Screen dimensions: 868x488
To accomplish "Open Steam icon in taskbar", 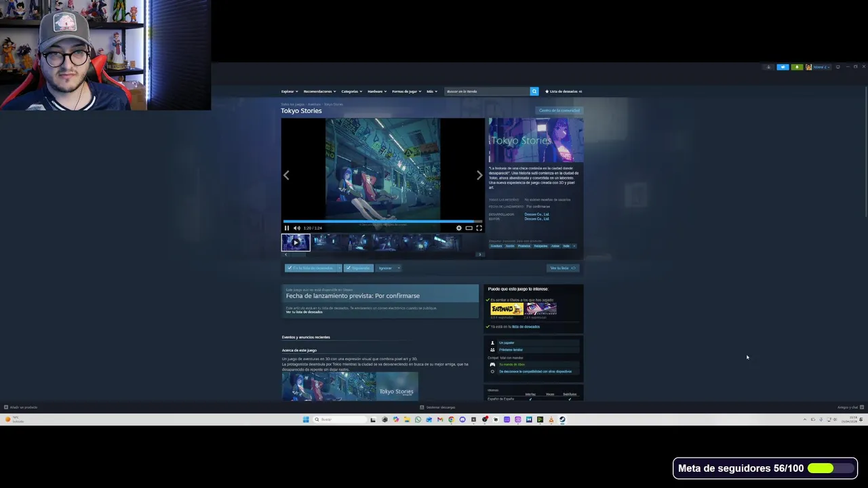I will pos(562,420).
